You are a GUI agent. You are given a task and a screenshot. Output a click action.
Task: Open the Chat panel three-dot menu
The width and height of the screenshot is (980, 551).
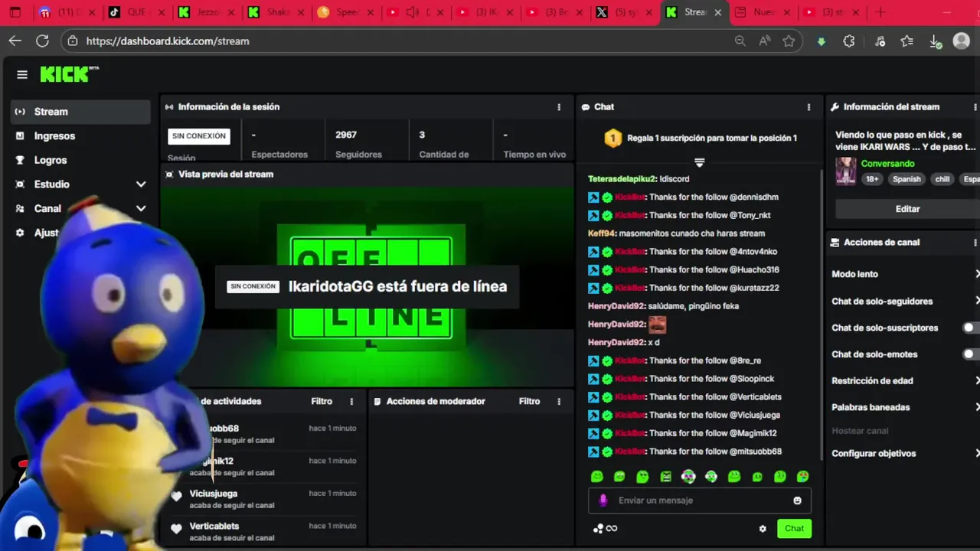point(808,107)
